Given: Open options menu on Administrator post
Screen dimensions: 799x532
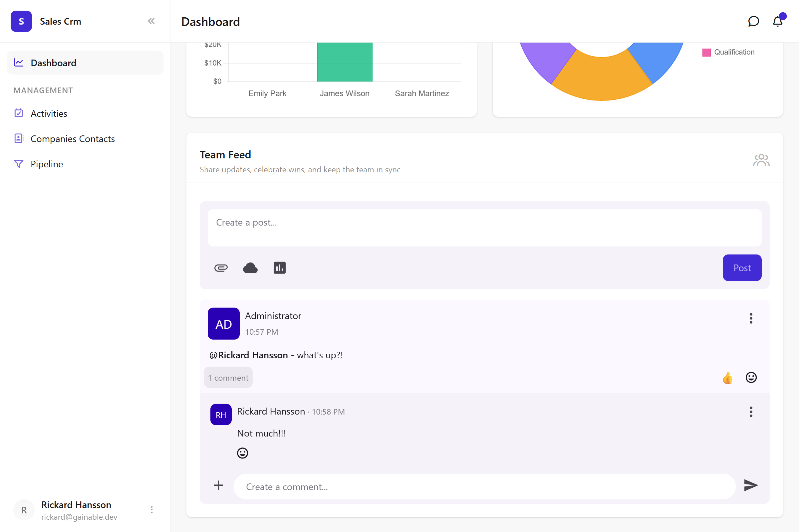Looking at the screenshot, I should (x=751, y=318).
